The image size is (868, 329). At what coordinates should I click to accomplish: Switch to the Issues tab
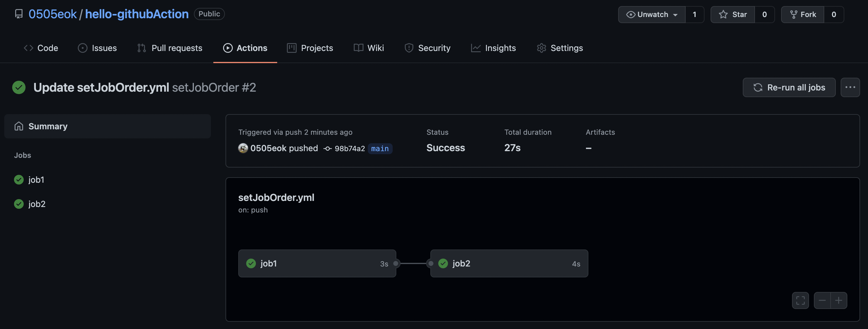(97, 48)
